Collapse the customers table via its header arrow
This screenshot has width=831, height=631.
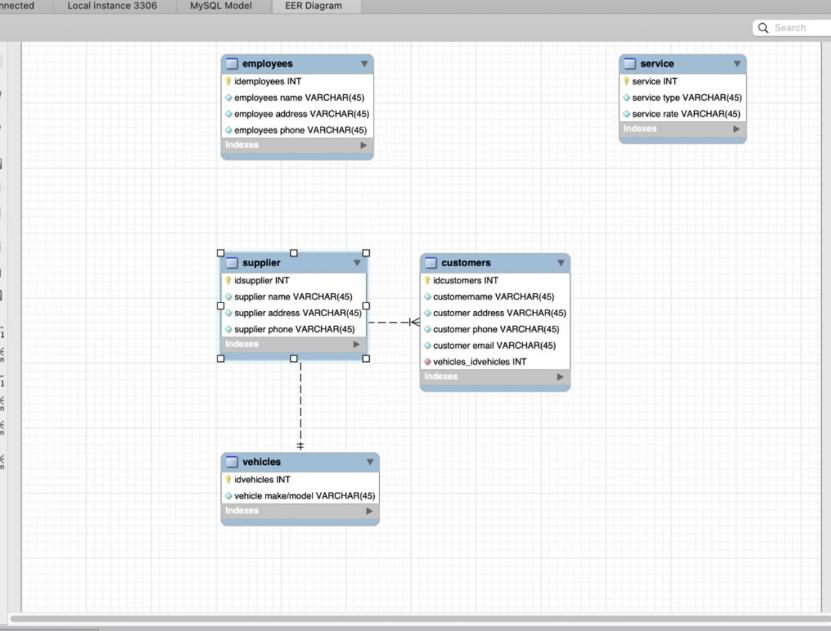point(562,262)
